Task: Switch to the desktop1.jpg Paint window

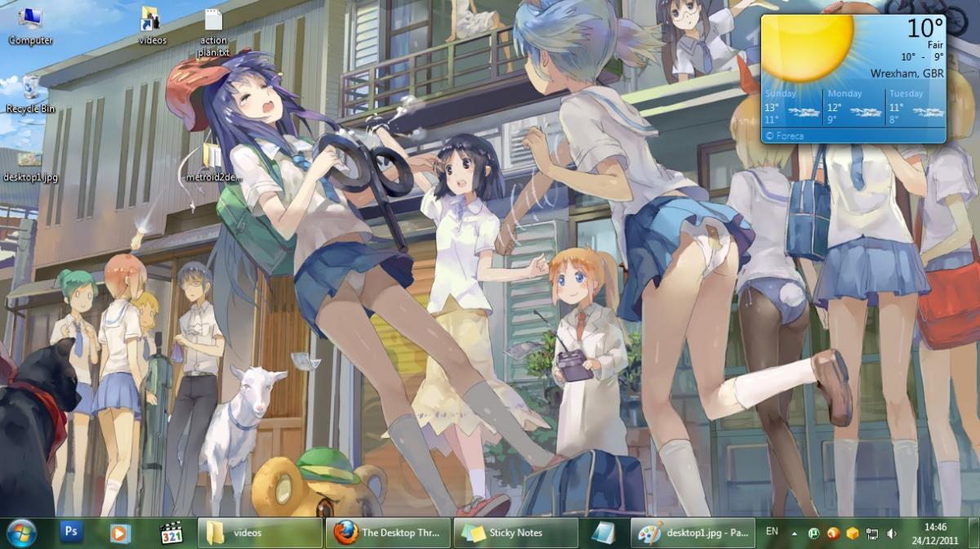Action: 693,533
